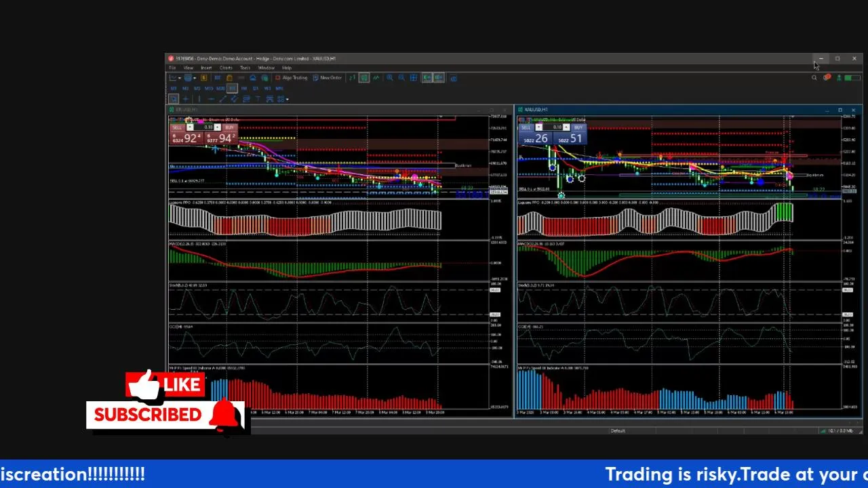
Task: Select the text label tool
Action: pyautogui.click(x=258, y=99)
